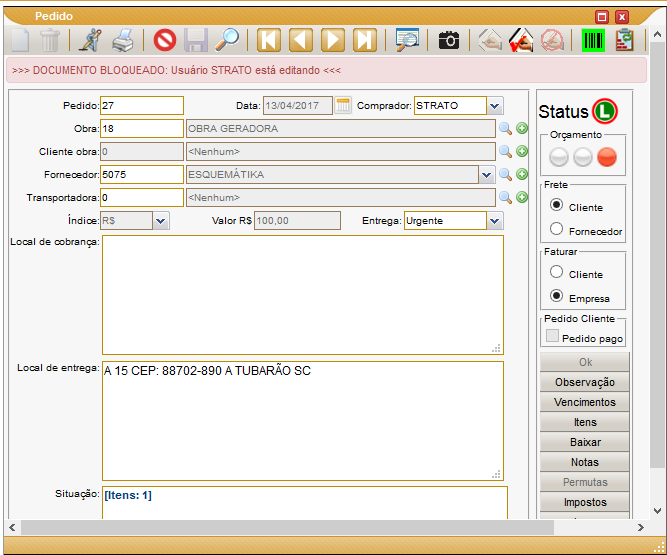The image size is (667, 555).
Task: Click the crossed-out signature icon
Action: (x=552, y=40)
